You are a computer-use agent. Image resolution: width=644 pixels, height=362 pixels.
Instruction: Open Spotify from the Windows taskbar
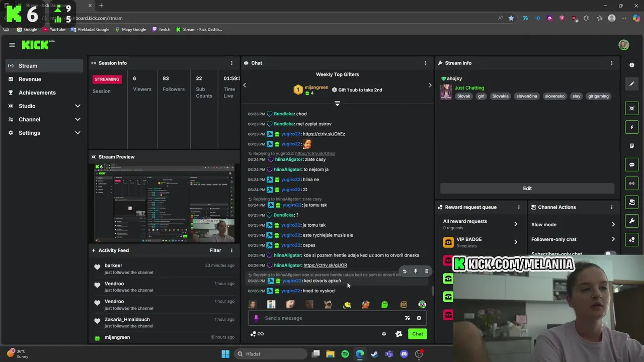[x=345, y=354]
